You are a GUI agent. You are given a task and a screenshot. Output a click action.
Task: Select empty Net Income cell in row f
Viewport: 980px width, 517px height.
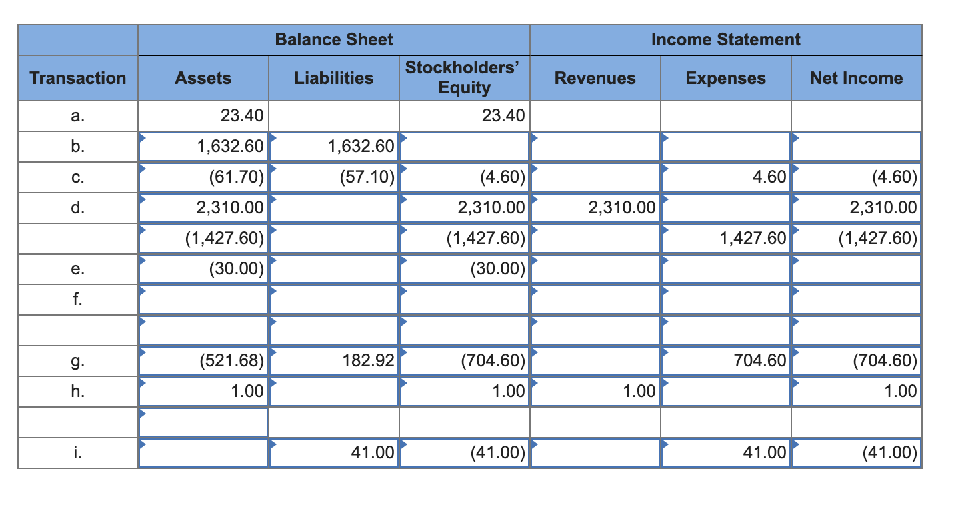click(856, 299)
